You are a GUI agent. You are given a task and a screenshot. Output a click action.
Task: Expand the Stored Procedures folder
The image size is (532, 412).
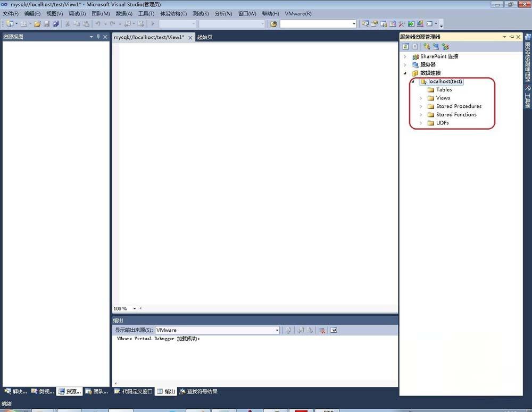click(x=421, y=106)
